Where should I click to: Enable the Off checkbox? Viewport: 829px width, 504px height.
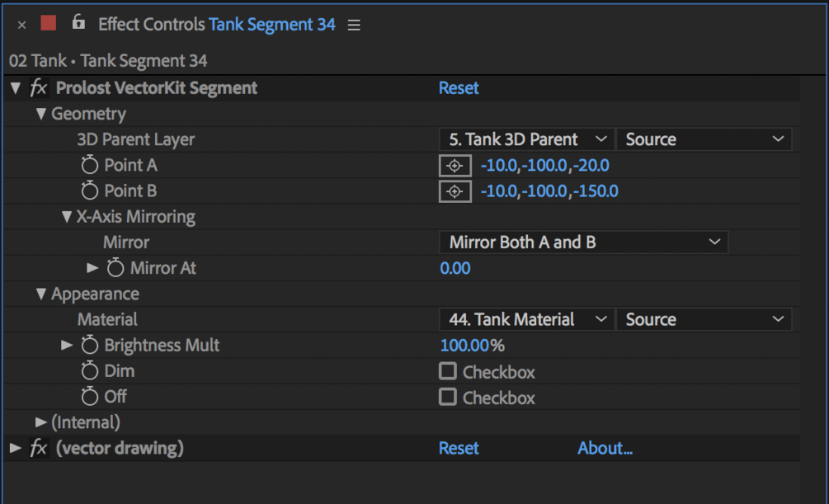(x=448, y=397)
